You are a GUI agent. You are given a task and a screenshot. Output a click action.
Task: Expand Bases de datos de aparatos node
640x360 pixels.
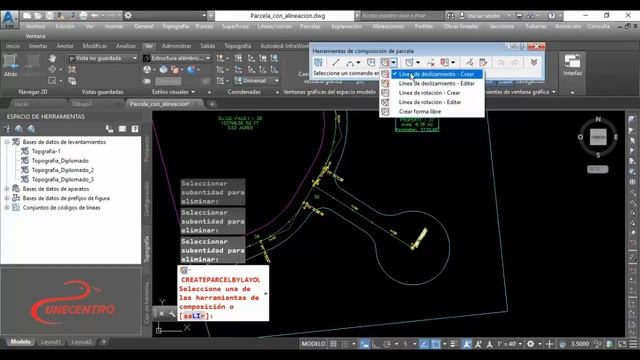(7, 189)
